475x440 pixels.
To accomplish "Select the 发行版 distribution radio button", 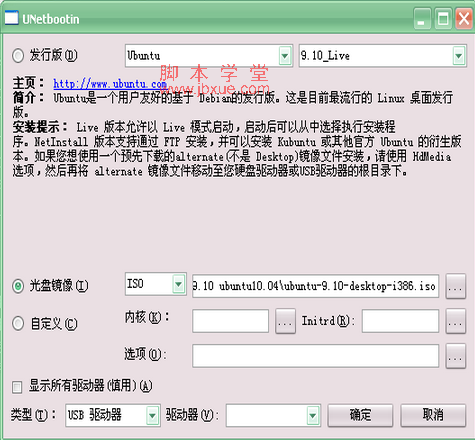I will [18, 55].
